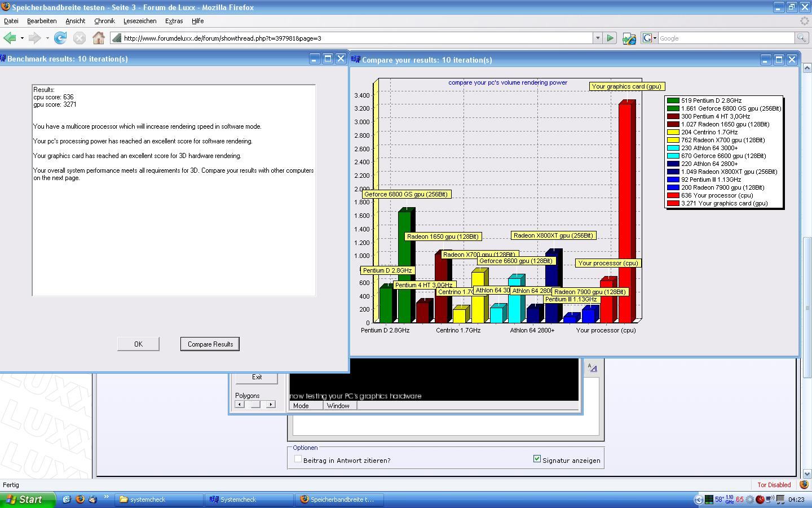The image size is (812, 508).
Task: Open Internet Explorer quick launch icon
Action: (67, 500)
